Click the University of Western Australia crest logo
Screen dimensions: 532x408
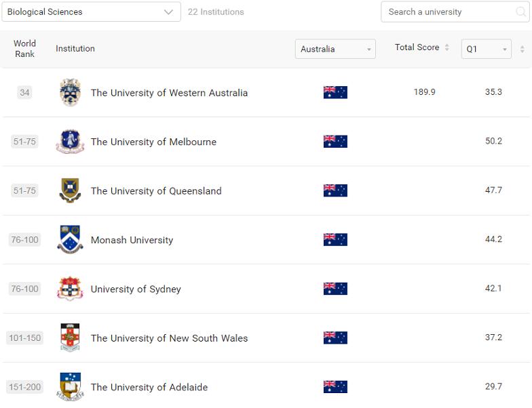(70, 93)
